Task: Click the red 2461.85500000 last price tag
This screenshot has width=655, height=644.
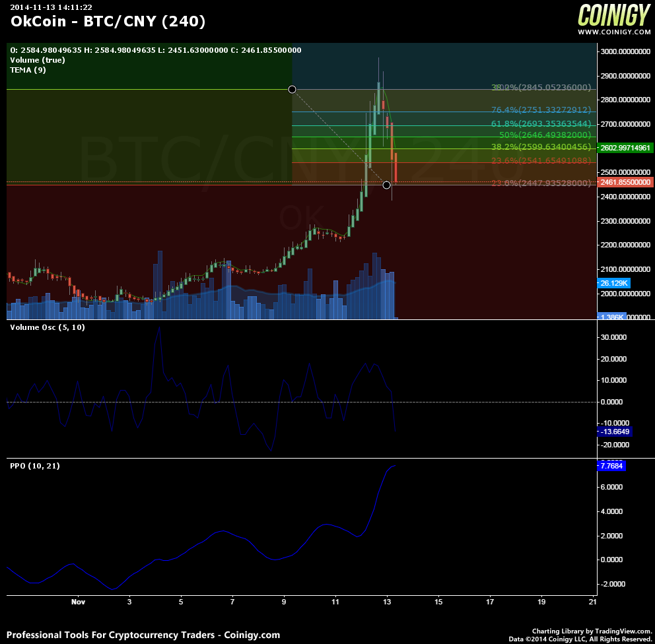Action: 625,182
